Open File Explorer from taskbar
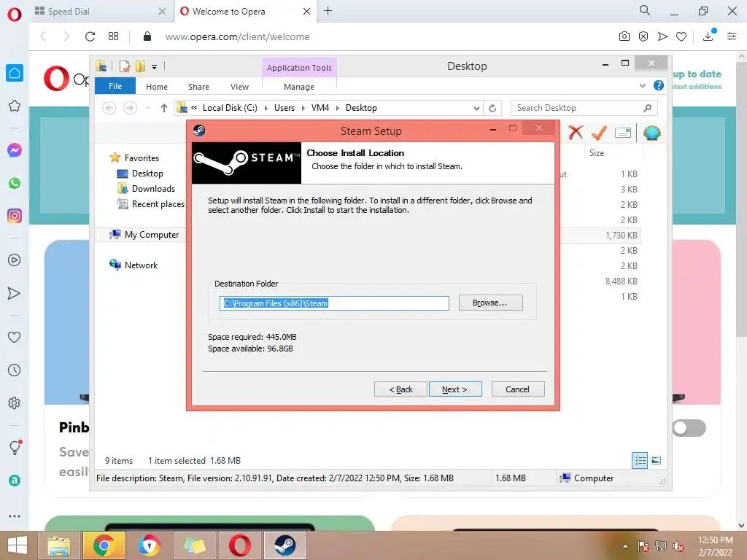The height and width of the screenshot is (560, 747). [59, 545]
